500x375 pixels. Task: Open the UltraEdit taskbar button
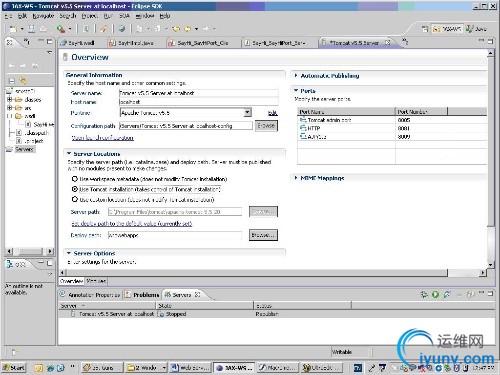[x=322, y=368]
